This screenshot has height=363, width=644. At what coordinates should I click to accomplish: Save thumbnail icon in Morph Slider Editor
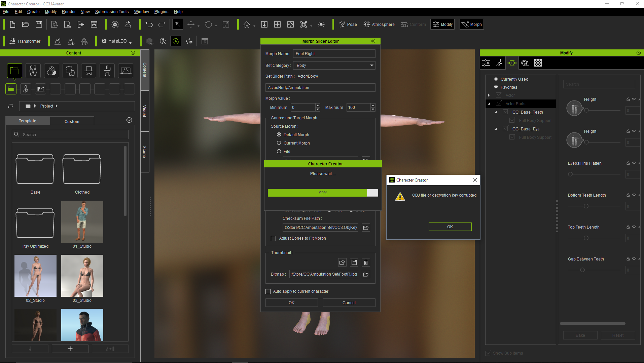(x=354, y=263)
